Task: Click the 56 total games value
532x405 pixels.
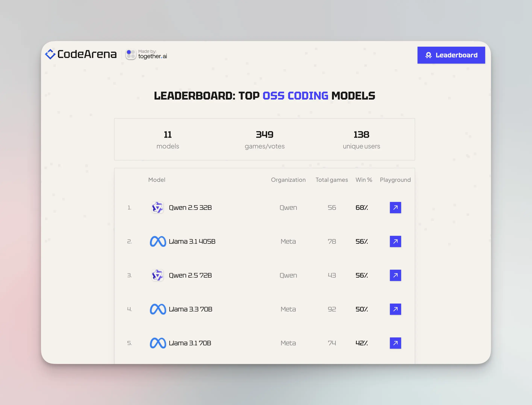Action: click(332, 208)
